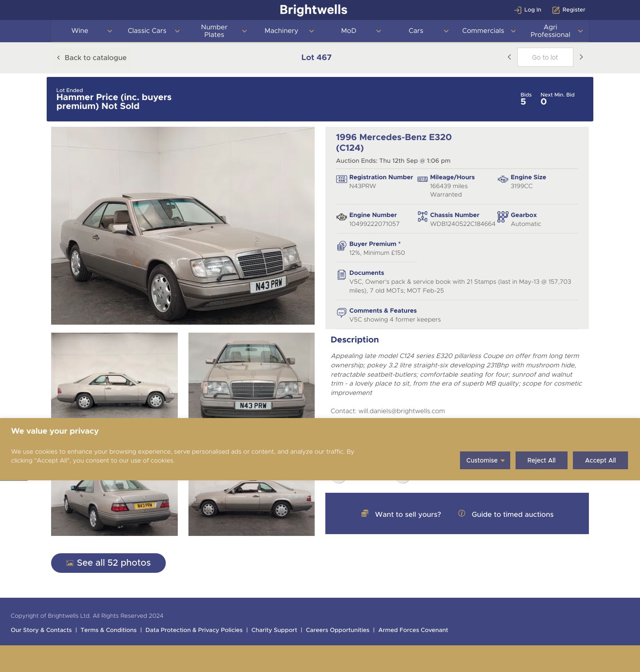
Task: Open the Number Plates navigation item
Action: 214,31
